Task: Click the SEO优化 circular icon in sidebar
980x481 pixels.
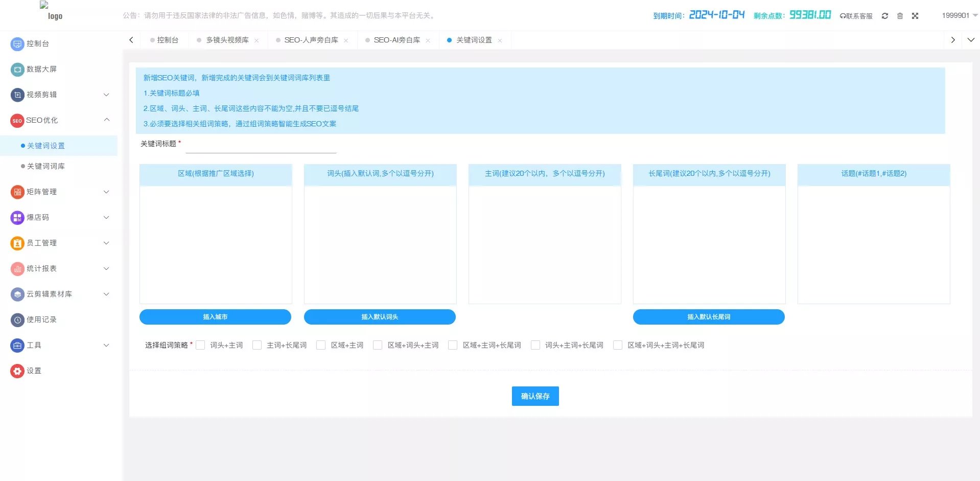Action: click(17, 120)
